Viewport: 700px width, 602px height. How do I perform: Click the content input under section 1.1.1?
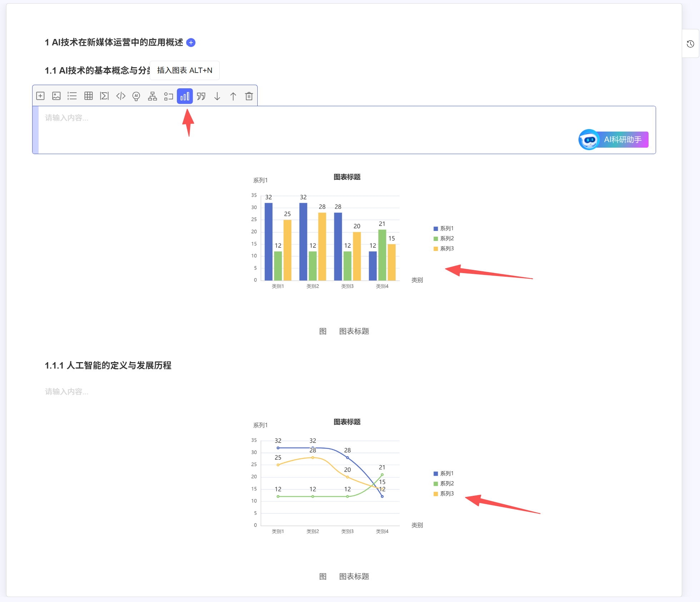click(67, 391)
